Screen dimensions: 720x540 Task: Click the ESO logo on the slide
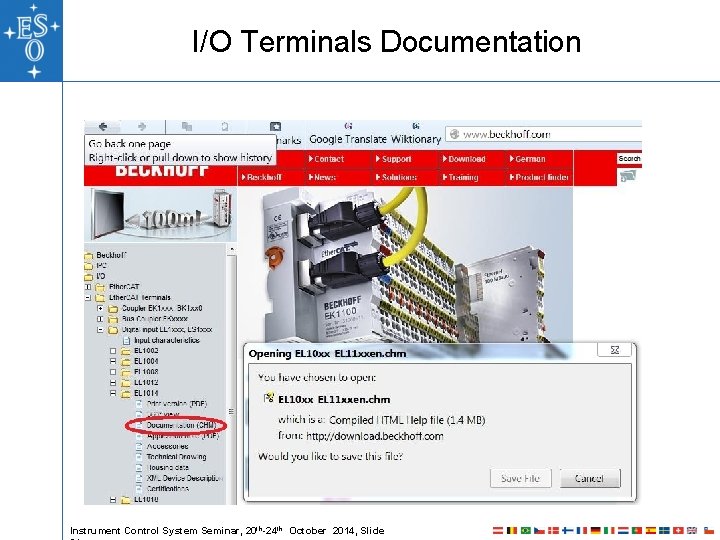(31, 40)
